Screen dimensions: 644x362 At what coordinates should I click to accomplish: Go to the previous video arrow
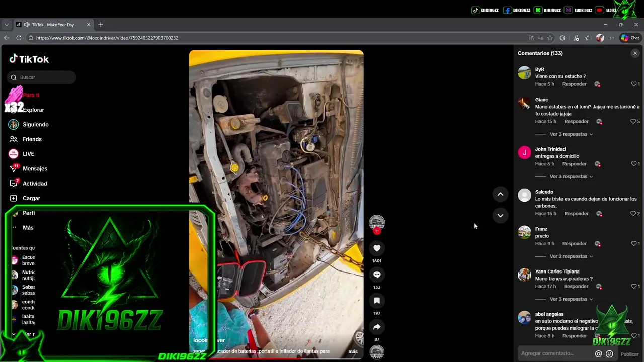[x=500, y=194]
